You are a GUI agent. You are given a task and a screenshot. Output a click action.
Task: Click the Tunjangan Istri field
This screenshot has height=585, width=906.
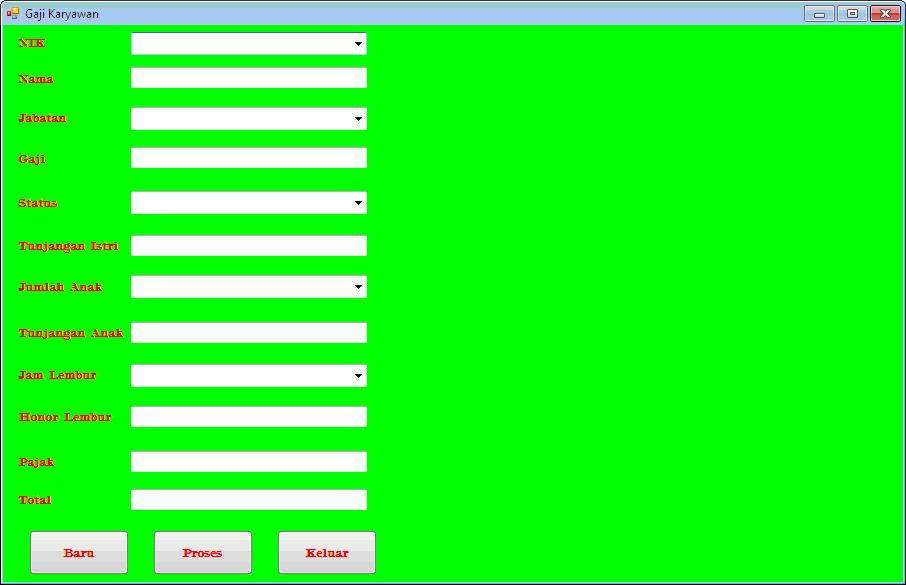tap(248, 246)
